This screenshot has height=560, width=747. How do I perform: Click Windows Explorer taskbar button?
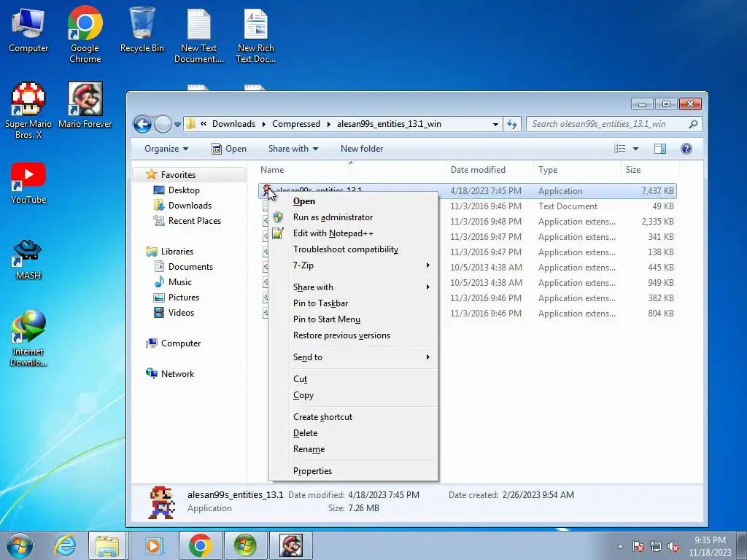point(108,545)
